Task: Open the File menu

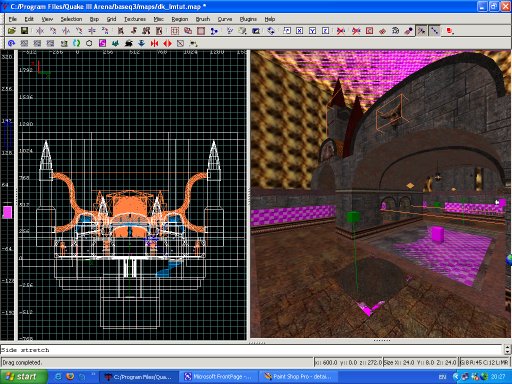Action: coord(13,19)
